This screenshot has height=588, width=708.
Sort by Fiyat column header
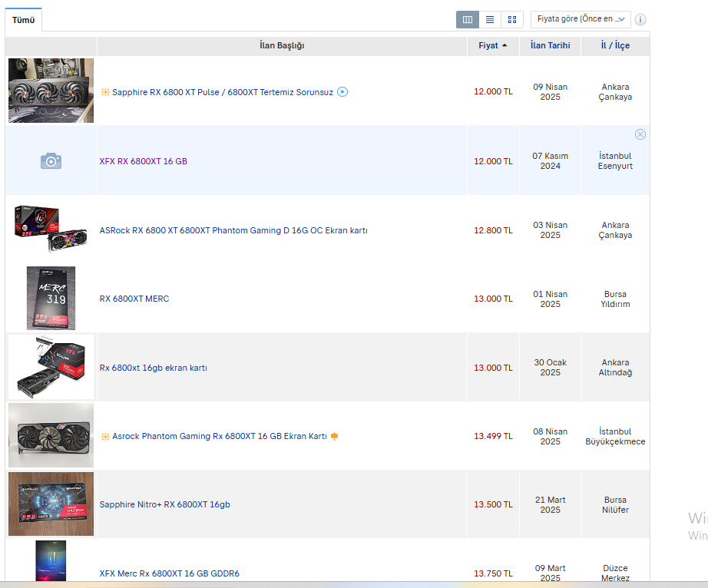(x=493, y=45)
